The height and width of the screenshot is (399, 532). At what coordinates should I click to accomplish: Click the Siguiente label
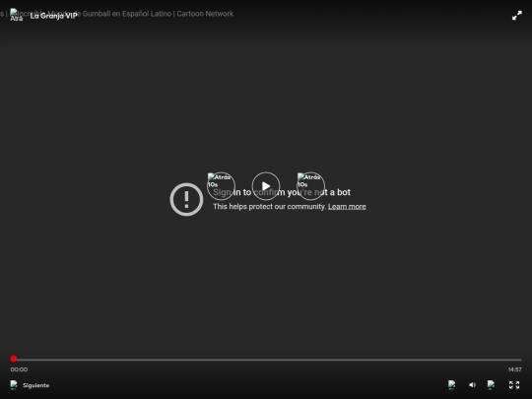[x=36, y=385]
